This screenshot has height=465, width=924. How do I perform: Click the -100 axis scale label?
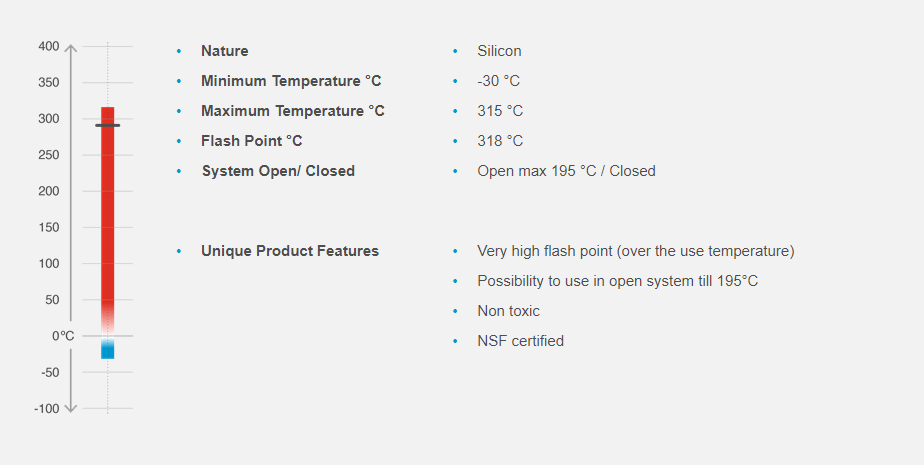pyautogui.click(x=46, y=408)
